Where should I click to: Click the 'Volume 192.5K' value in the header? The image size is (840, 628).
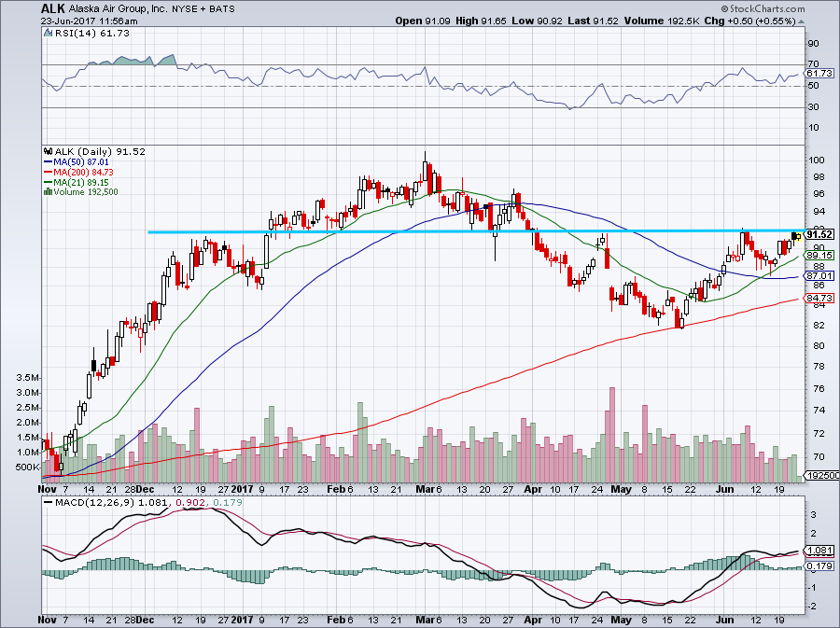(x=662, y=21)
